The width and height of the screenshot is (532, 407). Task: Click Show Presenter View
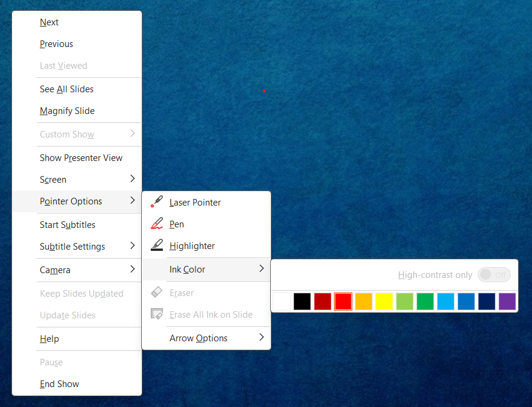point(81,157)
